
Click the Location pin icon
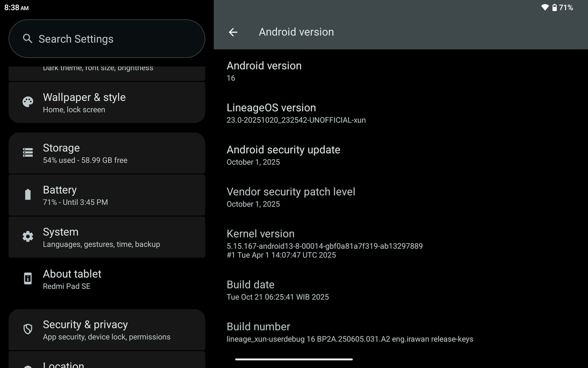point(28,365)
